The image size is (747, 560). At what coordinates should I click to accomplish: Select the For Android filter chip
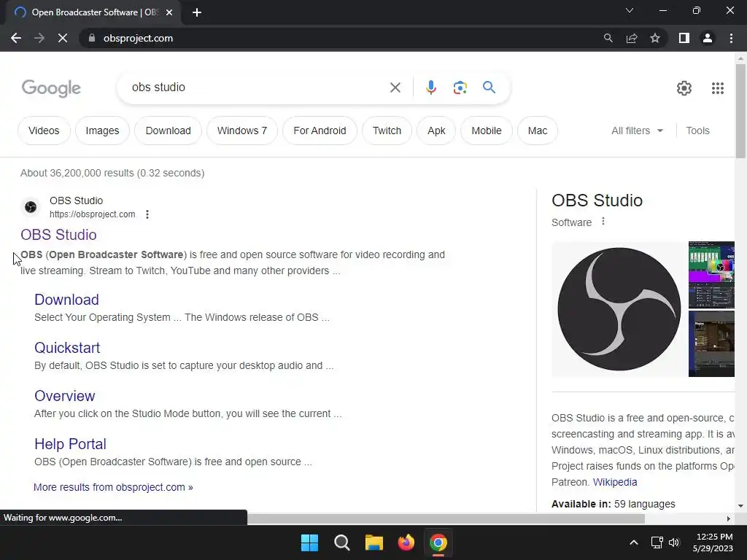pyautogui.click(x=320, y=131)
